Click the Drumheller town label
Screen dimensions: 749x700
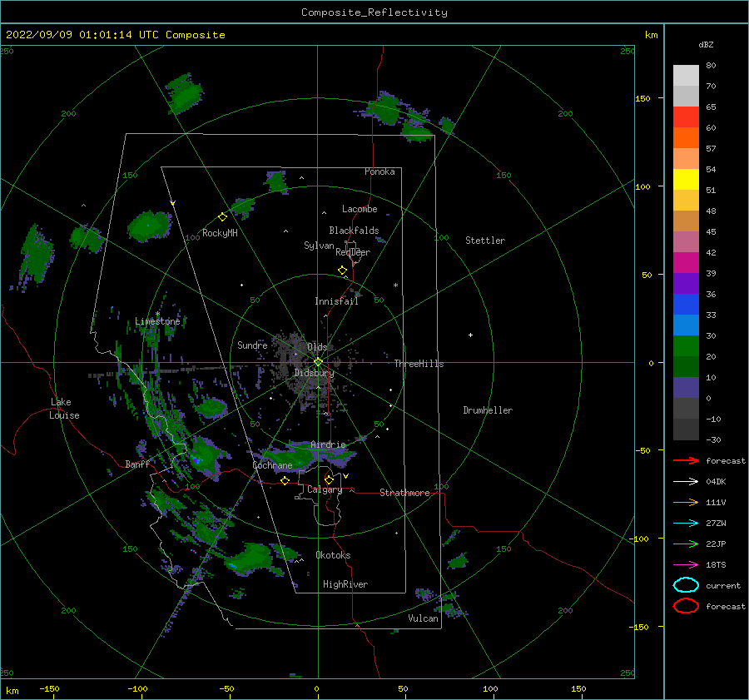coord(488,410)
